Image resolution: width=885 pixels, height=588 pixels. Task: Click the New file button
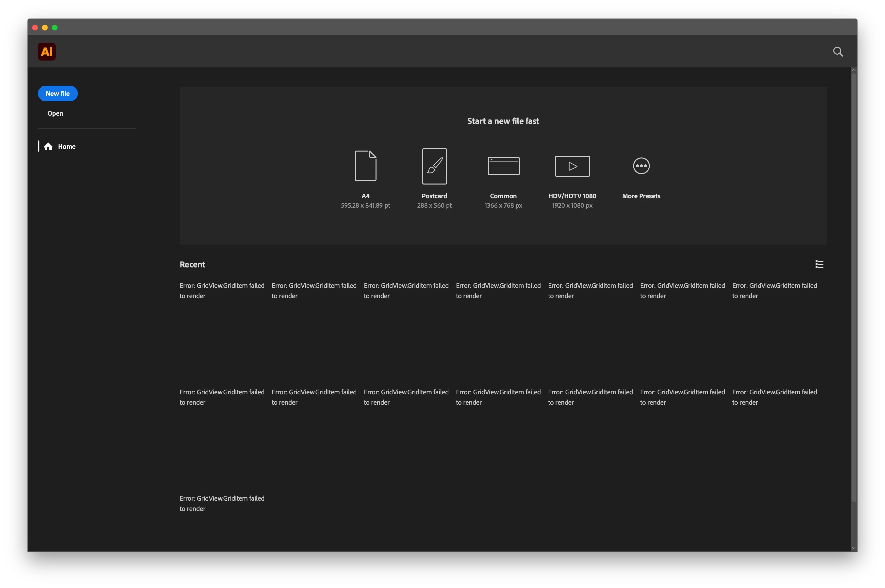click(x=57, y=94)
